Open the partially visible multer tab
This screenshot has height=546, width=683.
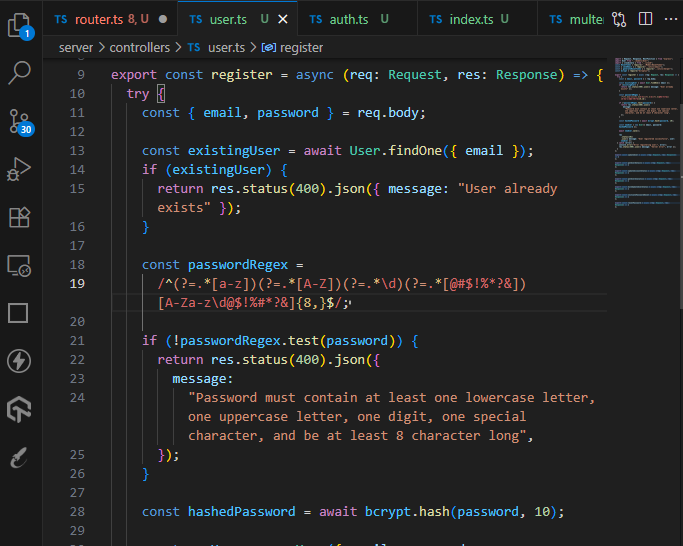click(576, 19)
